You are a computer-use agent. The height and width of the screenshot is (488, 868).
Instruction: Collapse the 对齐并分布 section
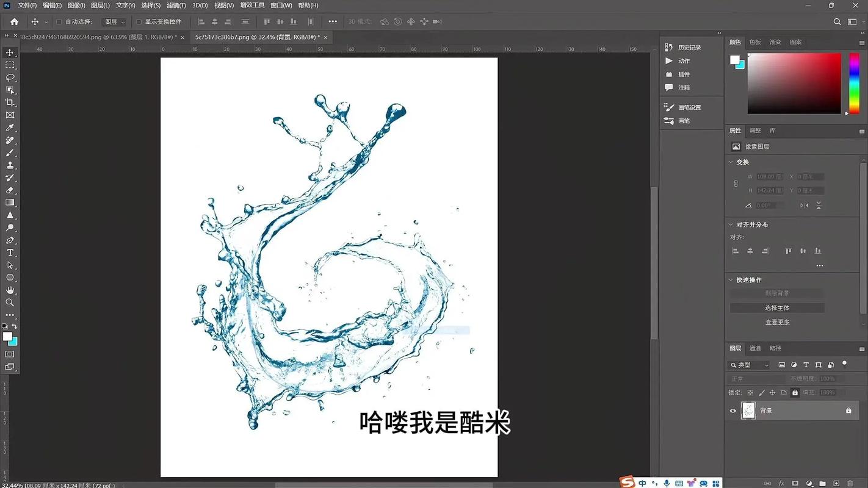pos(731,224)
